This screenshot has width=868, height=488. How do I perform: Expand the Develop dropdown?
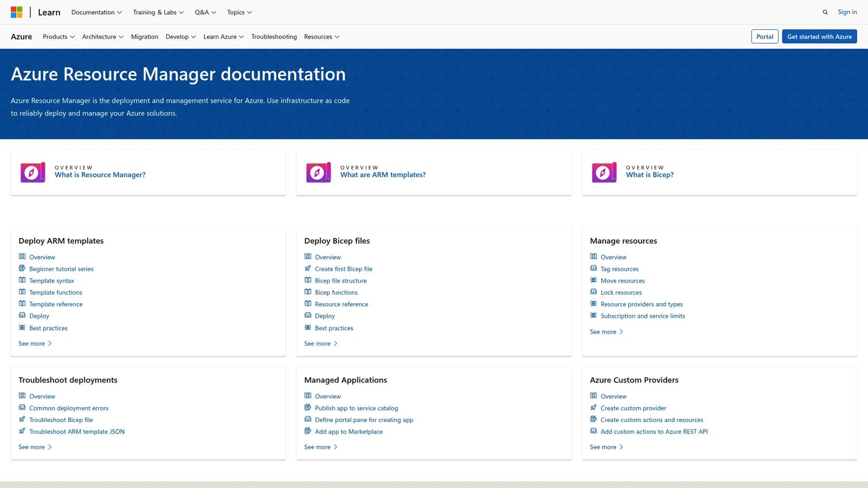tap(181, 37)
